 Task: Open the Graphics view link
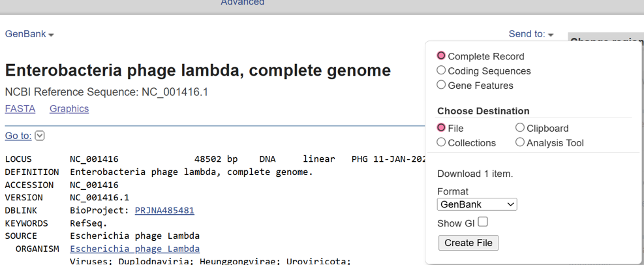pos(69,108)
